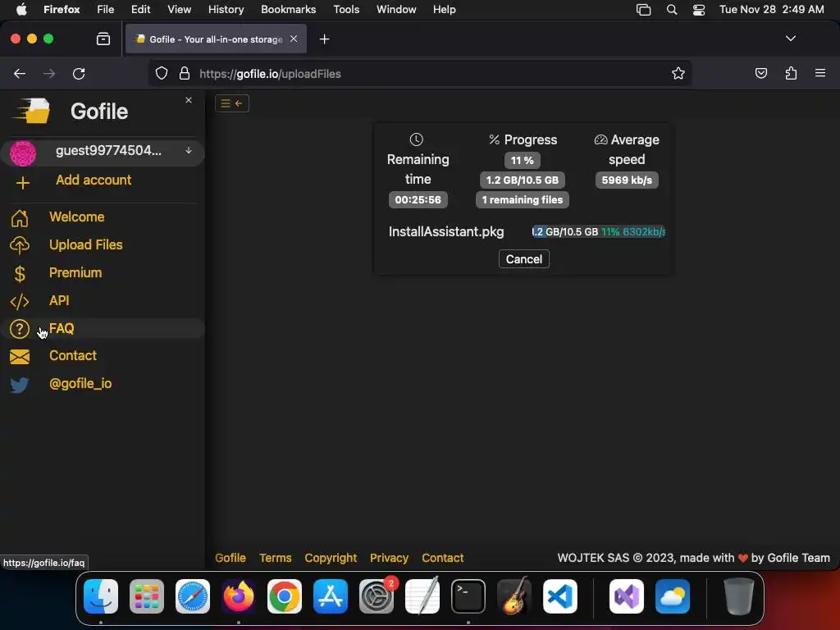Image resolution: width=840 pixels, height=630 pixels.
Task: Click the 1 remaining files badge
Action: (523, 200)
